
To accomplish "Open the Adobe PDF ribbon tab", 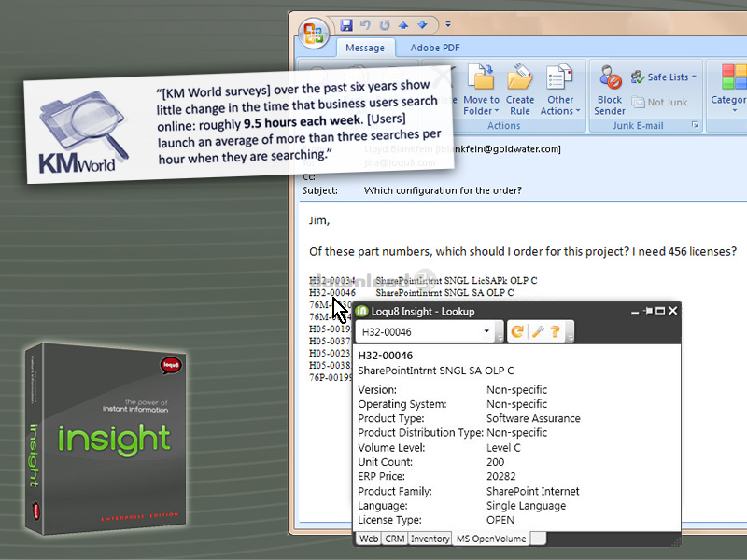I will [435, 48].
